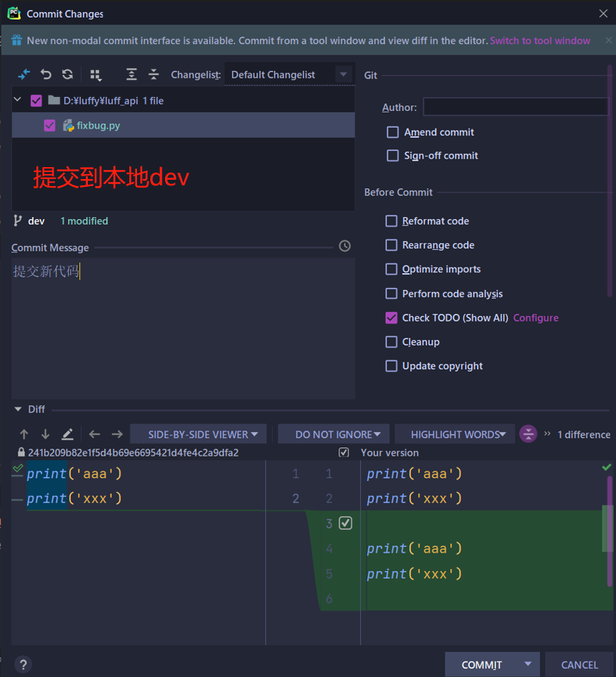
Task: Dismiss the non-modal commit notification banner
Action: coord(608,40)
